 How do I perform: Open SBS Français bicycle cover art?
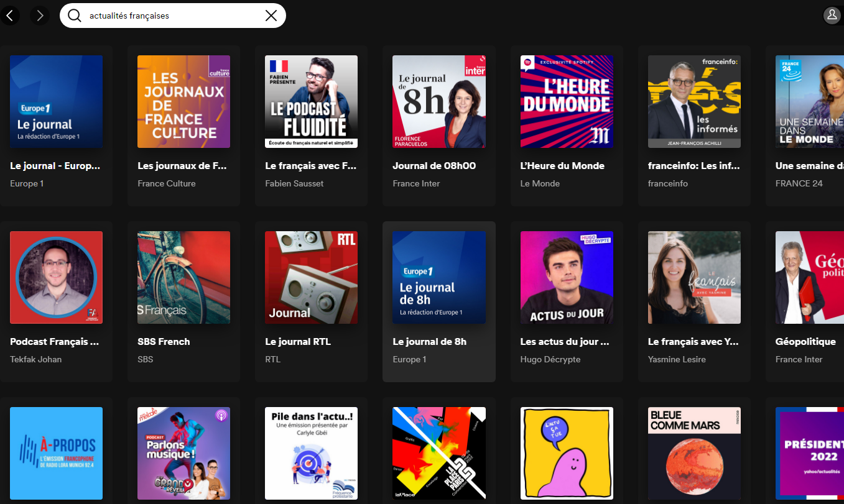[x=183, y=278]
